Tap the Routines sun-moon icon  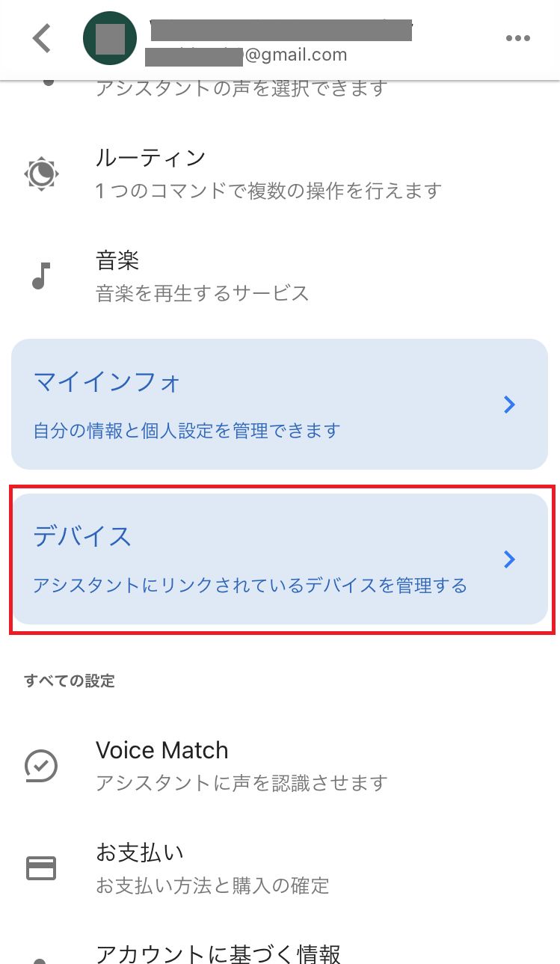coord(42,174)
